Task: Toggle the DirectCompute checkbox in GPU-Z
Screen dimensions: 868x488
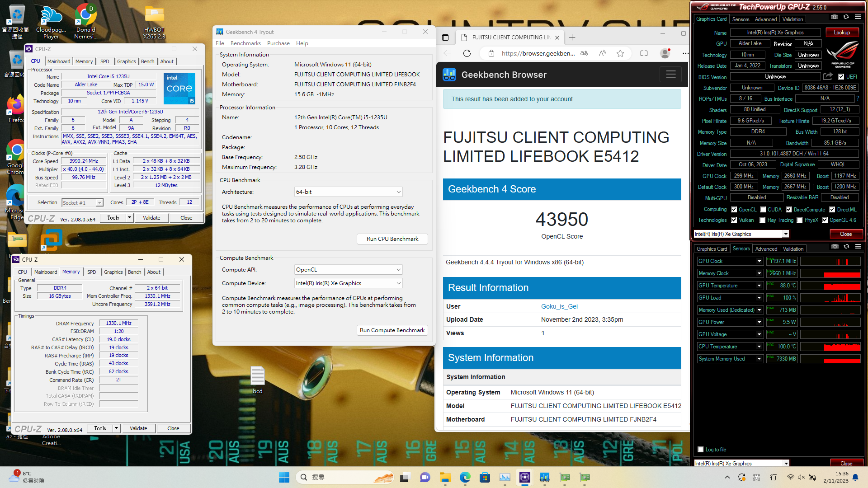Action: pyautogui.click(x=789, y=210)
